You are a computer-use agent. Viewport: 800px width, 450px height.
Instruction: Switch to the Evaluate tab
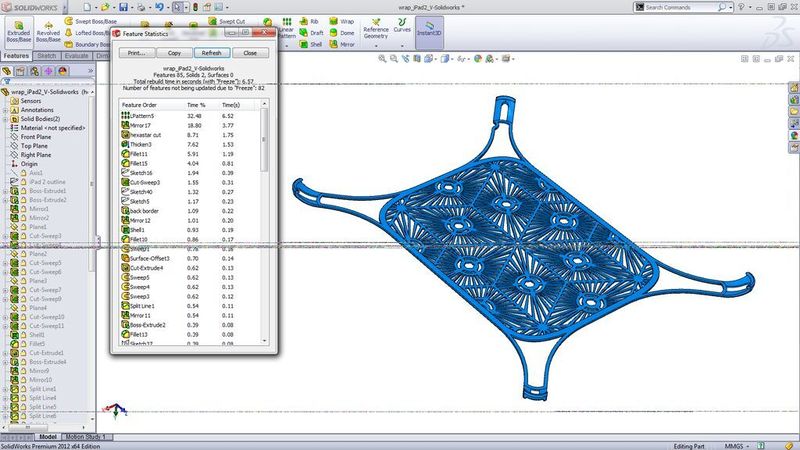pos(77,56)
